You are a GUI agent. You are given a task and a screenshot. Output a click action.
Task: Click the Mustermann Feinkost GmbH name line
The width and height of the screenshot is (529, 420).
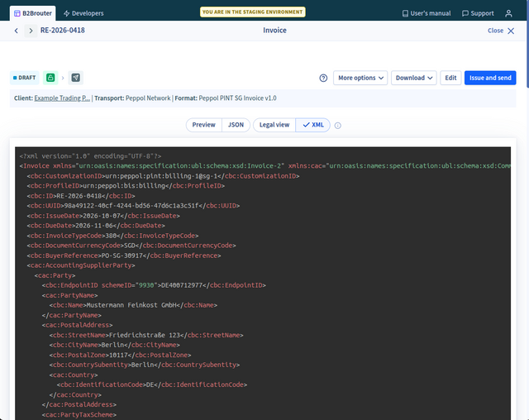(133, 305)
